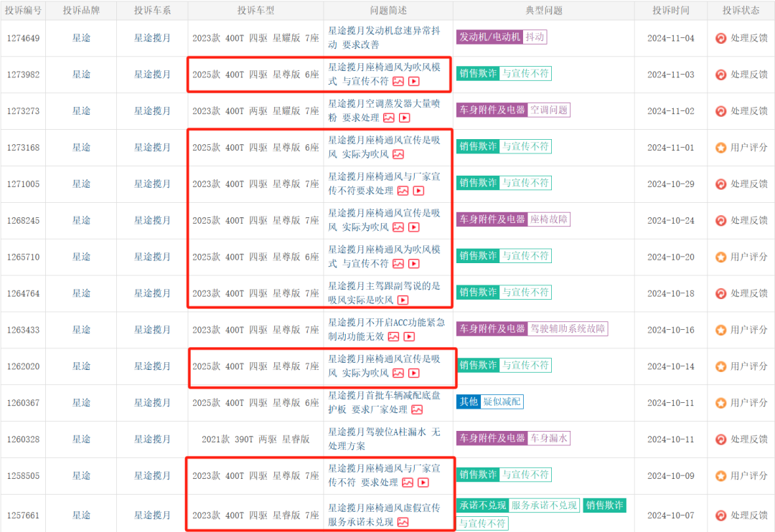Play video icon in complaint 1273273 row
This screenshot has width=775, height=532.
pyautogui.click(x=405, y=118)
